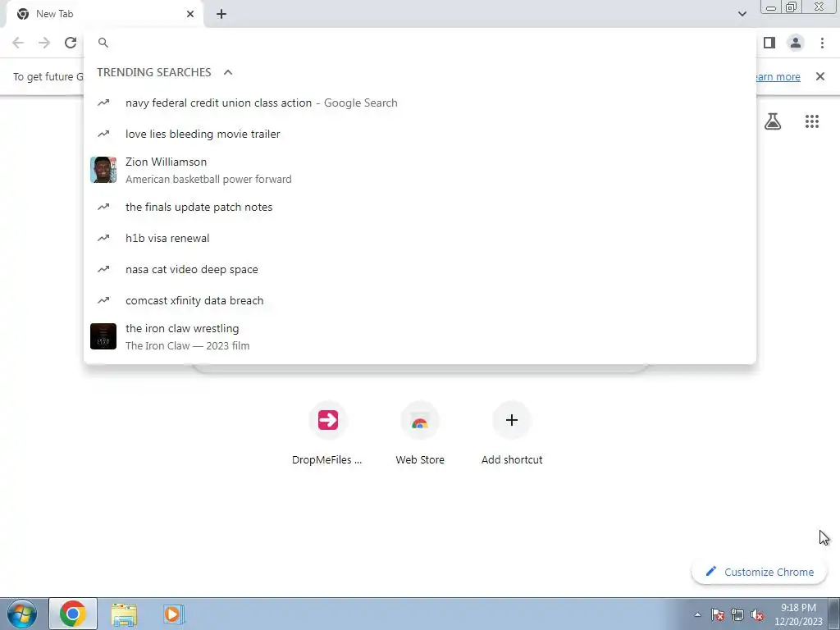Open the Web Store shortcut

pos(420,433)
